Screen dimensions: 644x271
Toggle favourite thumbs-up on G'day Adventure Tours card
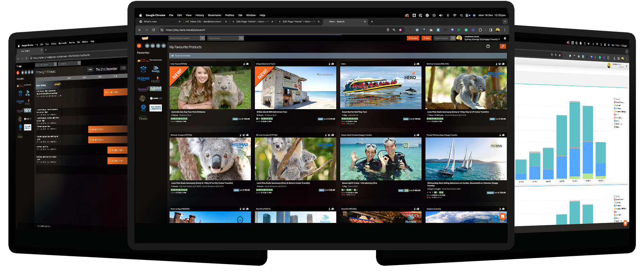coord(333,64)
